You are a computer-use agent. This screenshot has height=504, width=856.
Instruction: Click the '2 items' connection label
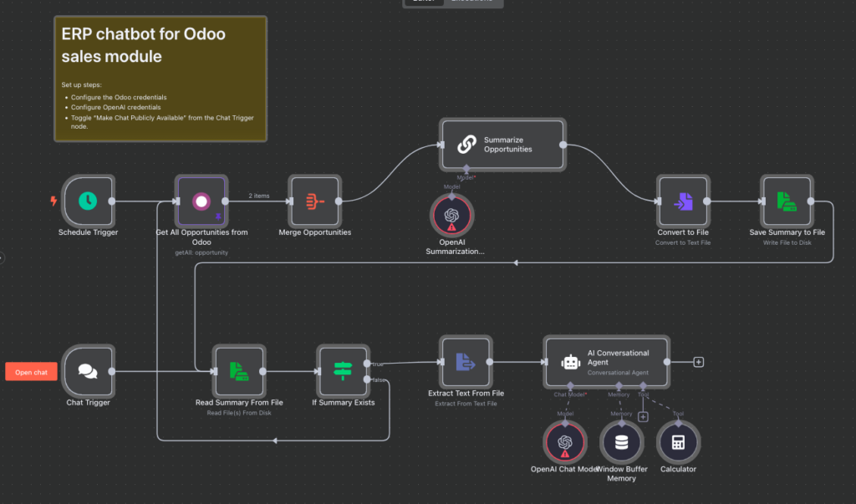(259, 196)
